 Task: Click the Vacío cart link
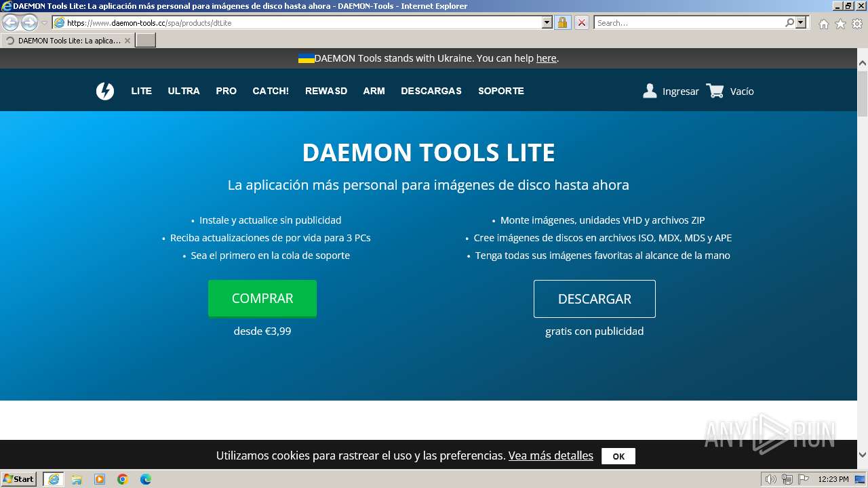pos(742,91)
